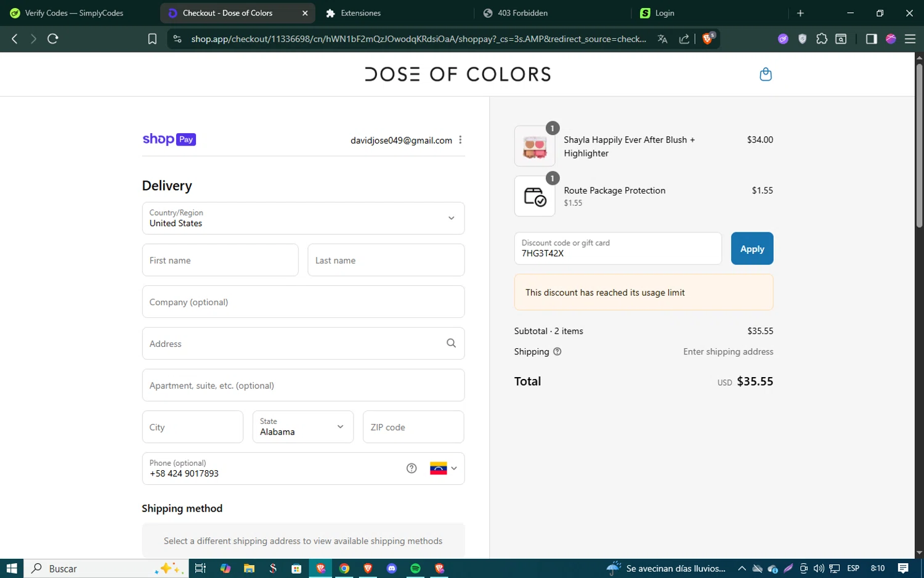Click the Shayla blush product thumbnail
Screen dimensions: 924x578
pyautogui.click(x=535, y=147)
